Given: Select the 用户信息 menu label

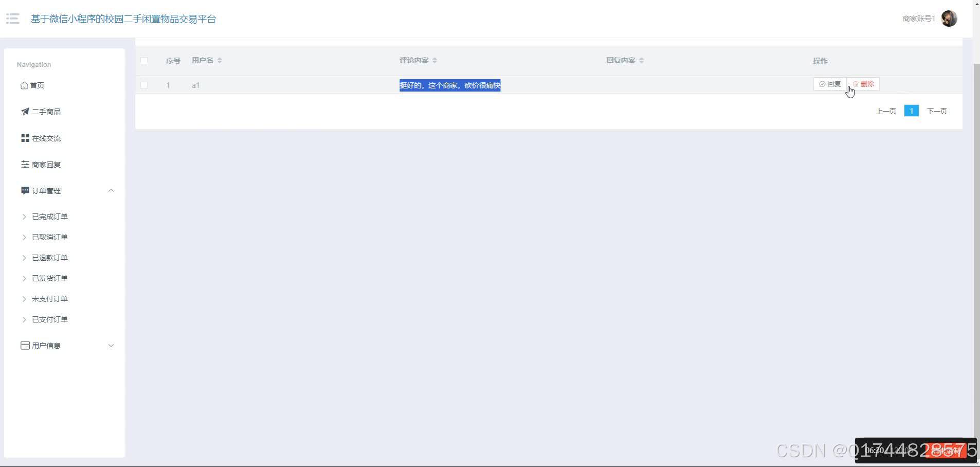Looking at the screenshot, I should 46,346.
